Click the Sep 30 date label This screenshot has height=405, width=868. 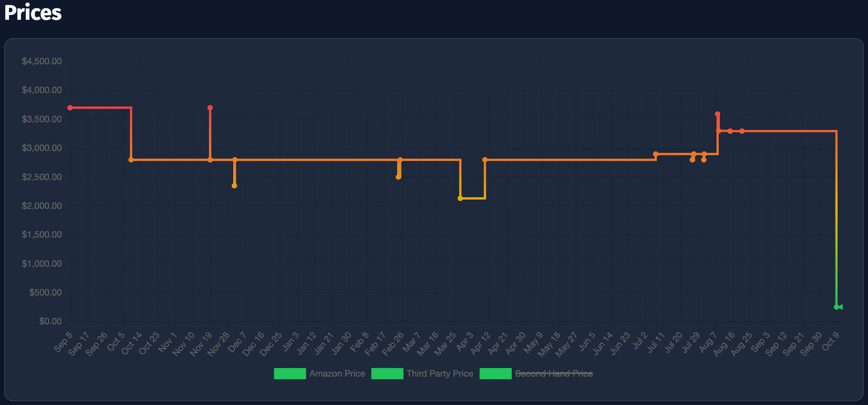coord(811,344)
